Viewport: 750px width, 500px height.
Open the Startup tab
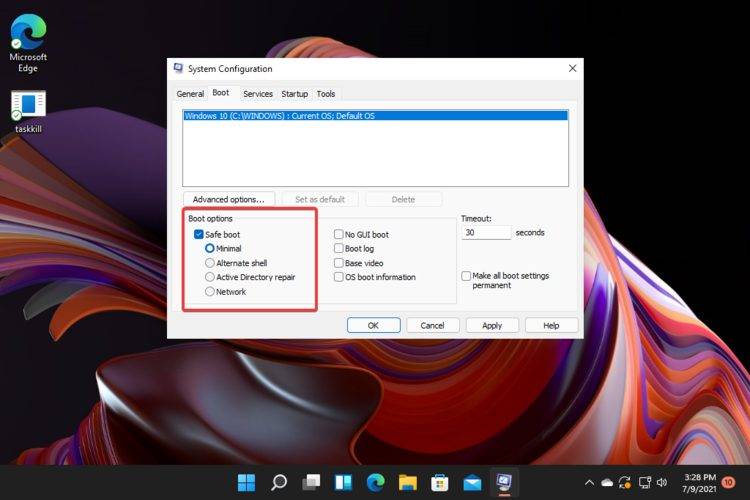(294, 94)
